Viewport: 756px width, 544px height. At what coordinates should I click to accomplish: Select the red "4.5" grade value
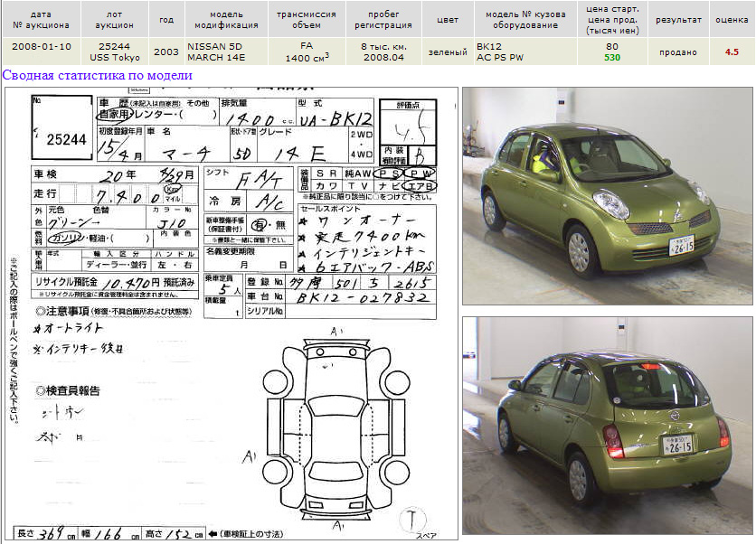(x=732, y=52)
